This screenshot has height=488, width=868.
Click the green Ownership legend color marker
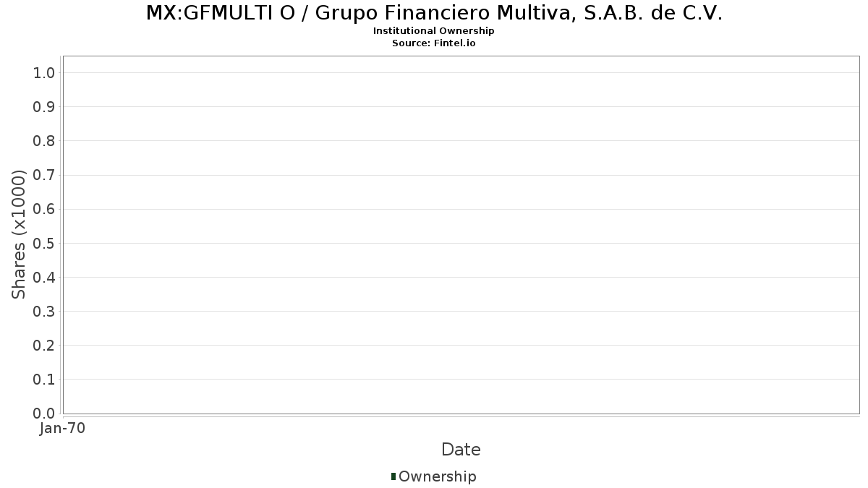[393, 476]
